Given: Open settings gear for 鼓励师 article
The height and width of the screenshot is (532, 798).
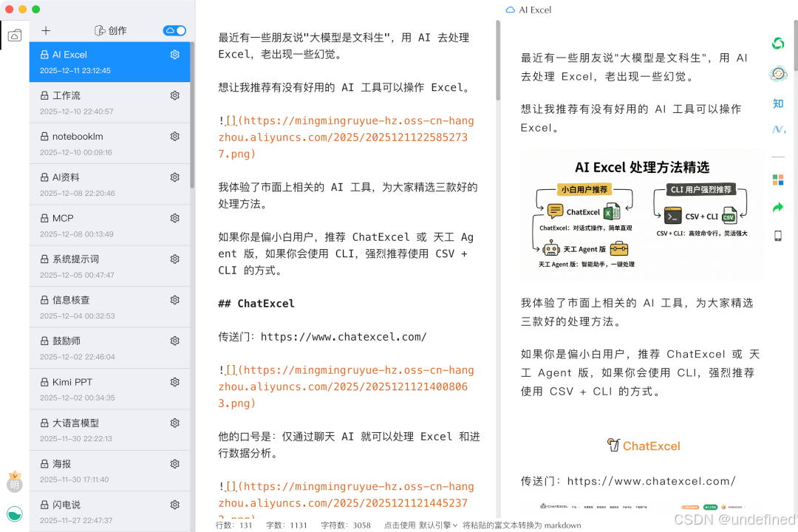Looking at the screenshot, I should tap(174, 341).
